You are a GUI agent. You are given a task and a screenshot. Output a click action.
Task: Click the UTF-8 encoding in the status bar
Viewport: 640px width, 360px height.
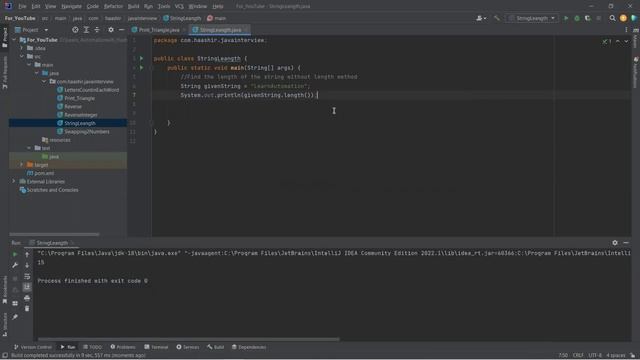tap(595, 355)
